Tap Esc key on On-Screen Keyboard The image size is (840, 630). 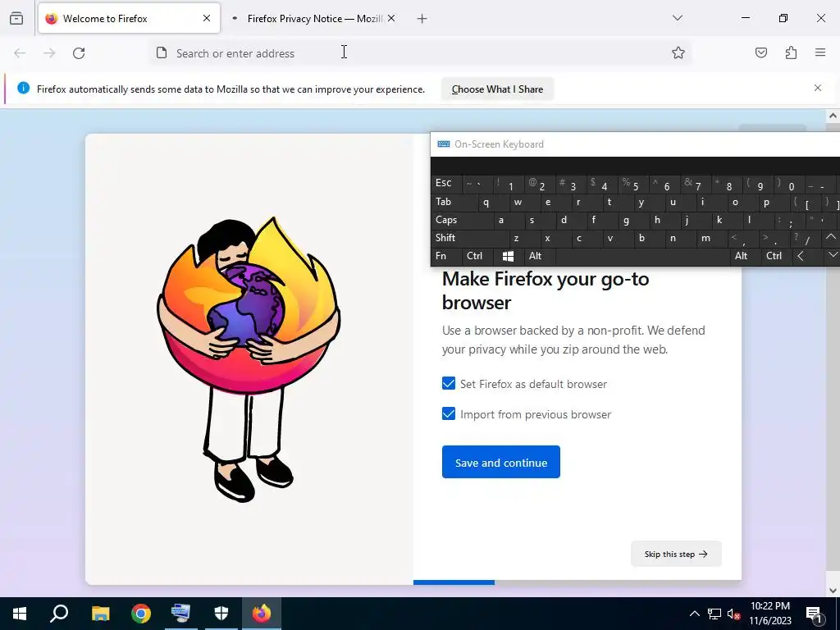pyautogui.click(x=445, y=184)
